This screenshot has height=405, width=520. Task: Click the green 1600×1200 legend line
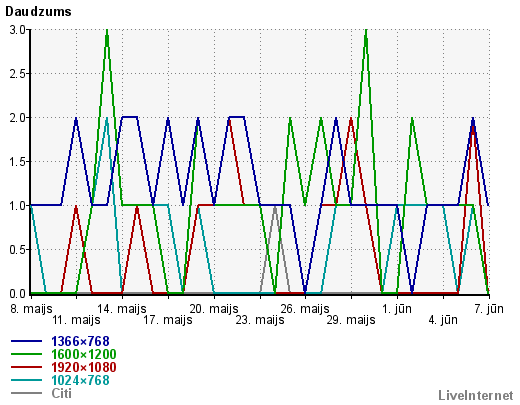(x=27, y=354)
